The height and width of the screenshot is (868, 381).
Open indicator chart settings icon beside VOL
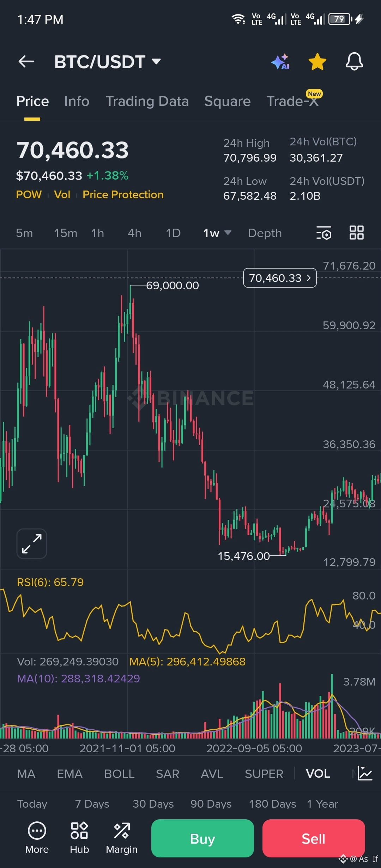pos(365,773)
